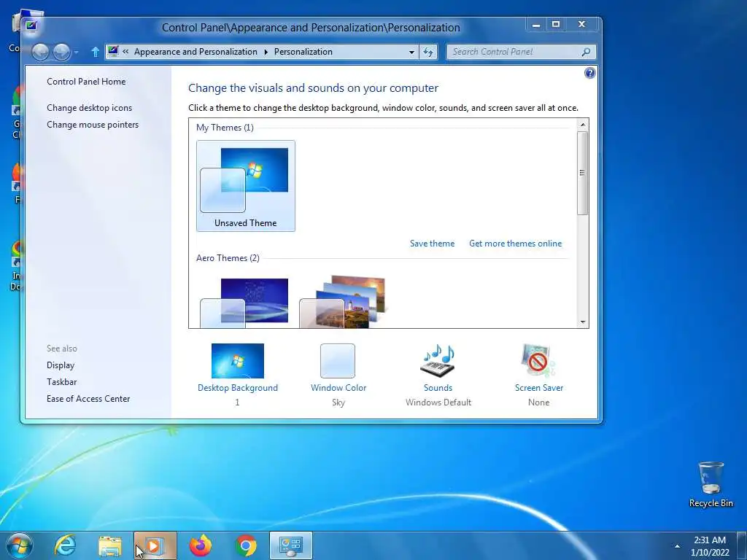Click the Save theme link

(432, 244)
